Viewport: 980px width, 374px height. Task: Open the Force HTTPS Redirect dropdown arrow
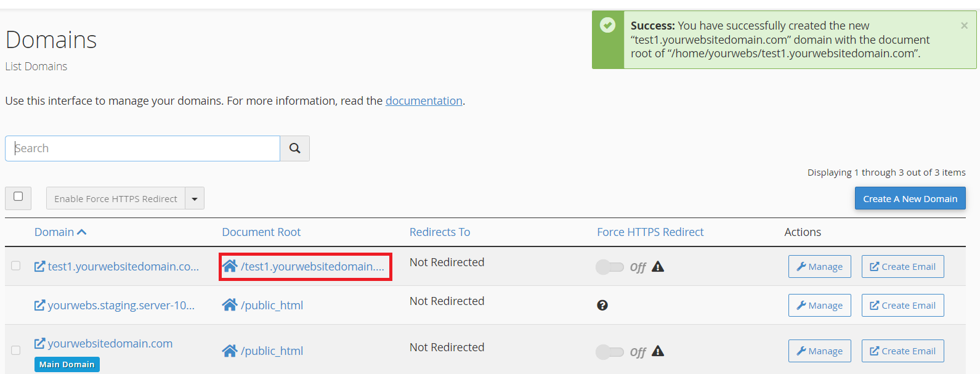pos(195,199)
